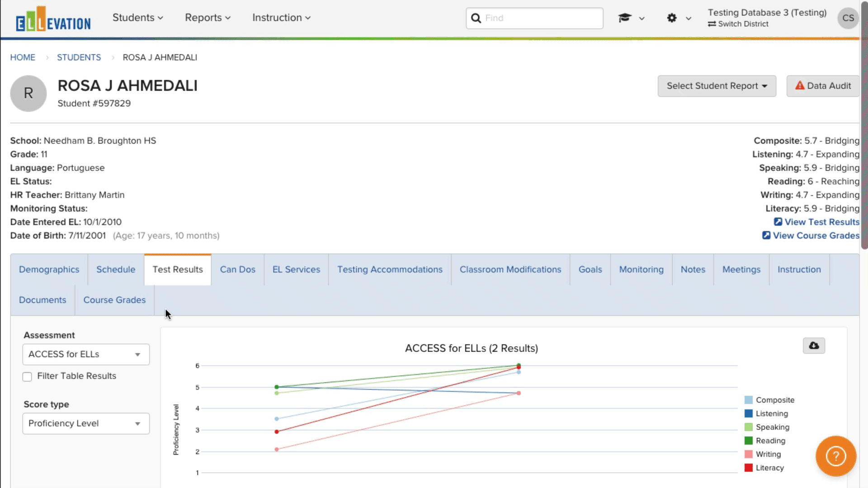The width and height of the screenshot is (868, 488).
Task: Toggle Reading series in chart legend
Action: click(x=765, y=441)
